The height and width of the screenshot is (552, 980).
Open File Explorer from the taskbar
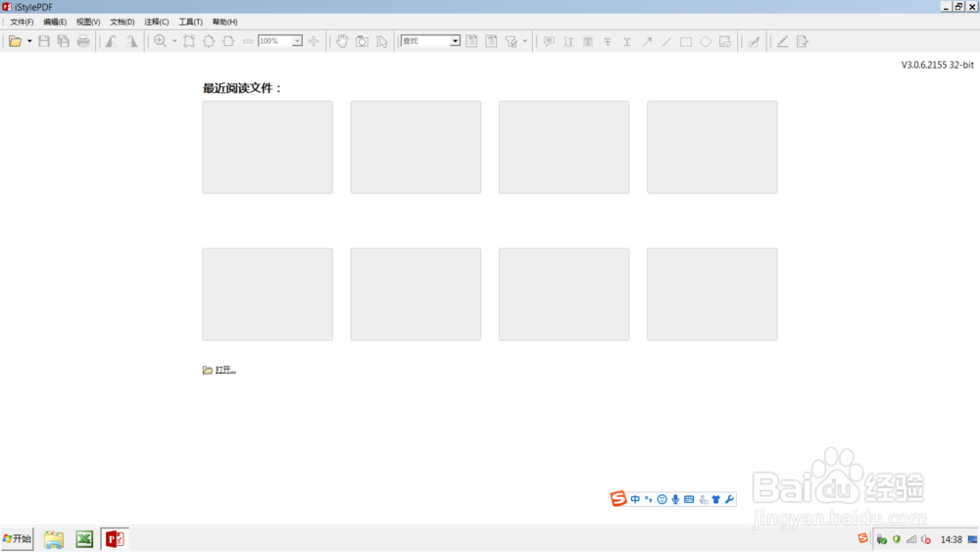[54, 539]
